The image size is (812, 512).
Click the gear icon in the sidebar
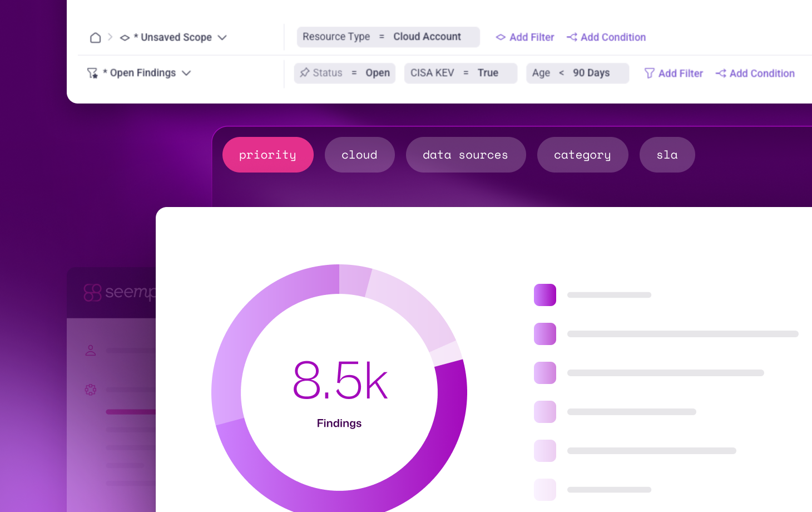tap(91, 390)
